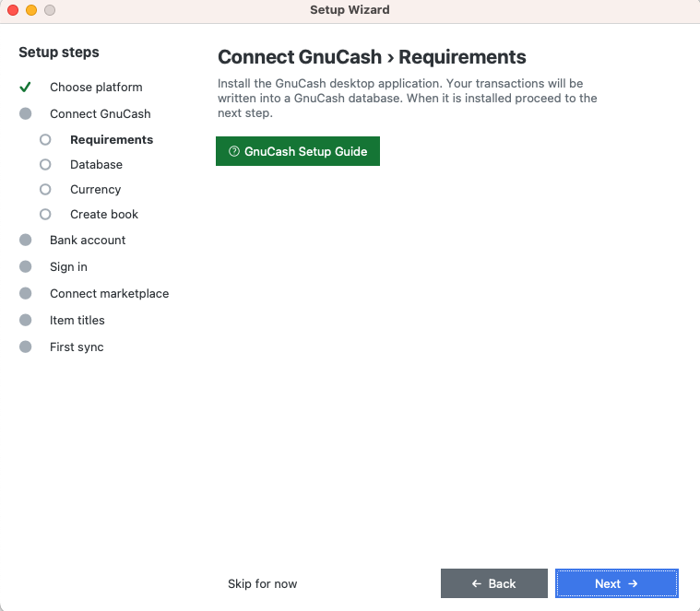Click the Install GnuCash description paragraph
Screen dimensions: 700x611
point(407,98)
